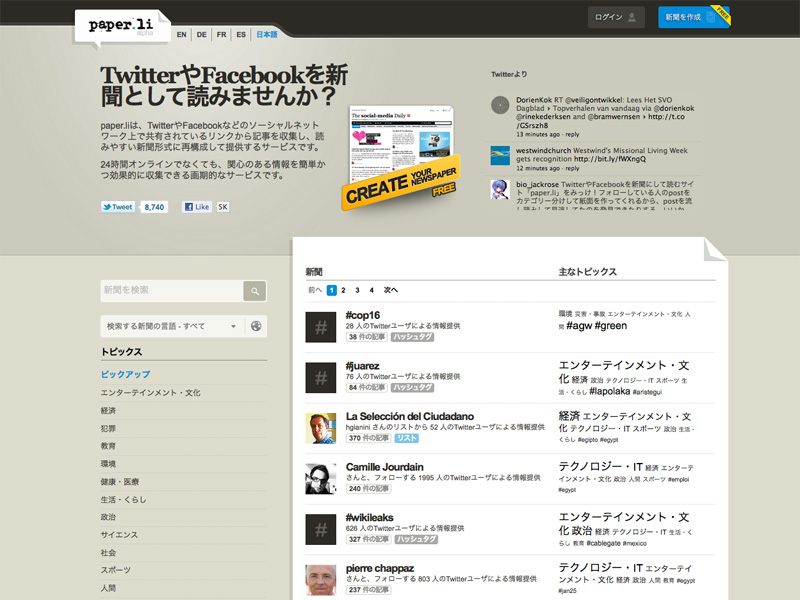
Task: Go to pagination page 2
Action: pos(343,290)
